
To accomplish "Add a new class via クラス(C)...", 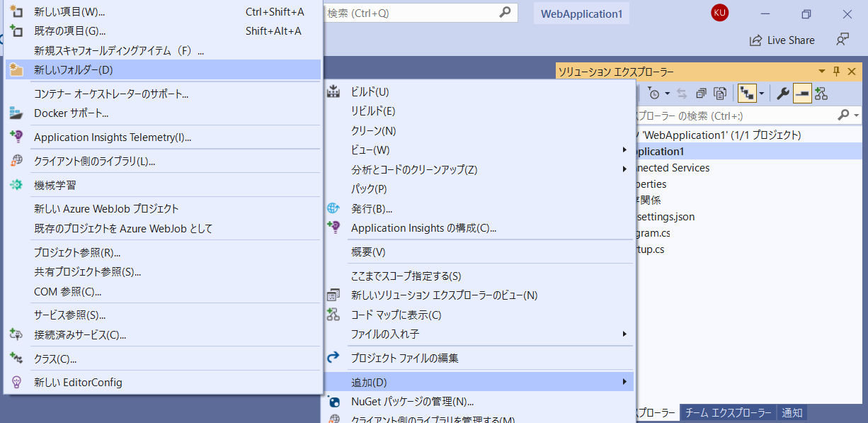I will (x=163, y=359).
